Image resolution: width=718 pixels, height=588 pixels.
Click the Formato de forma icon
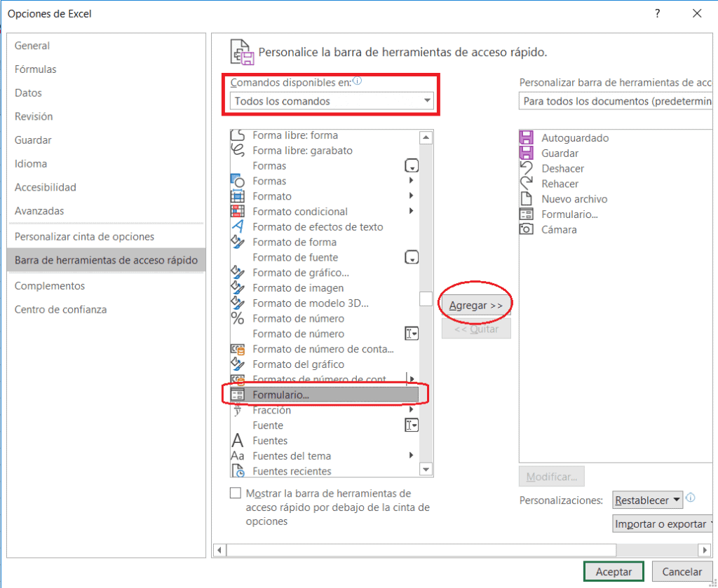pyautogui.click(x=237, y=242)
